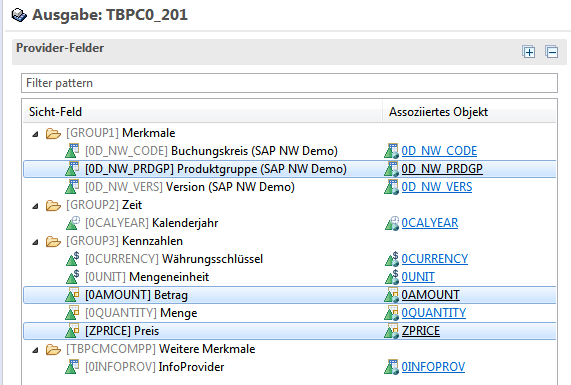Click icon beside the ZPRICE link

point(392,331)
